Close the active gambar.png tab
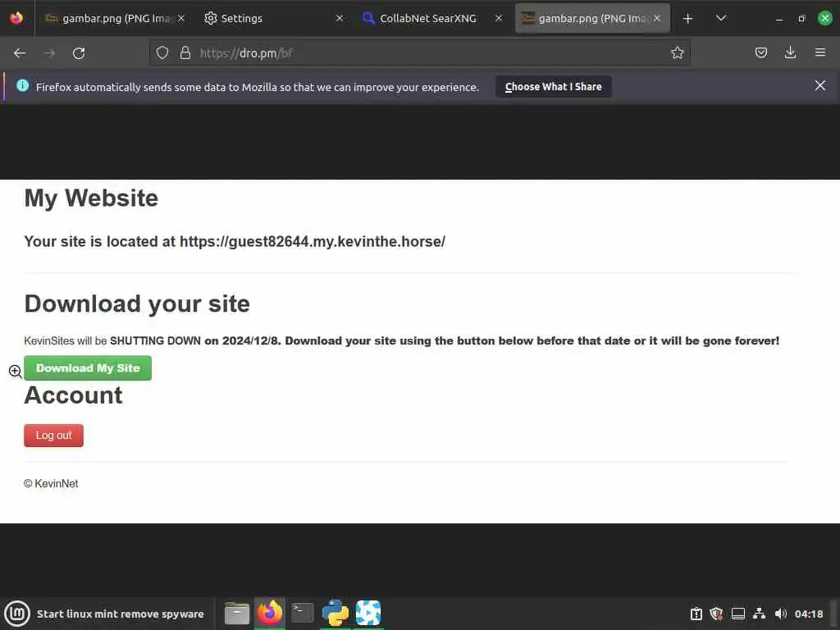 pos(657,18)
